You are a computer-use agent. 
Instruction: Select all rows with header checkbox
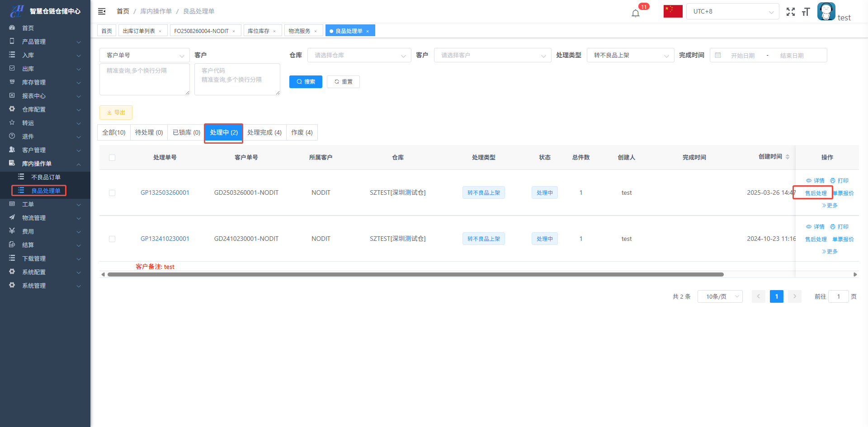[x=112, y=158]
